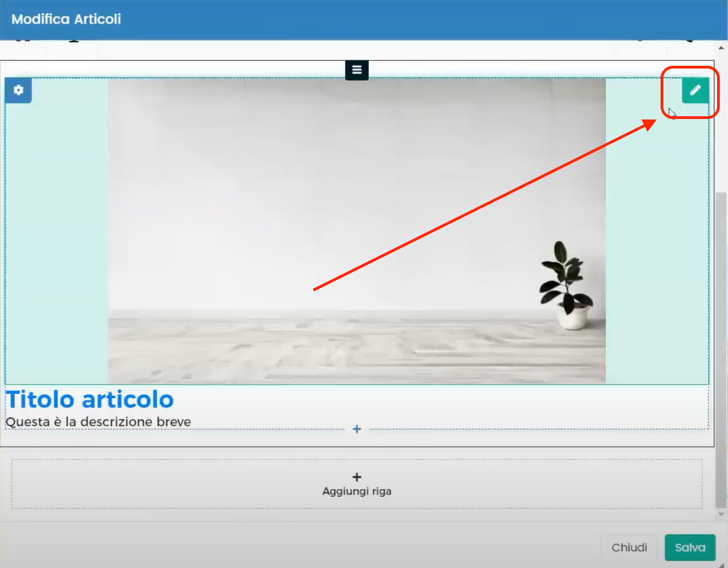Click the plus sign above Aggiungi riga
Screen dimensions: 728x568
[x=357, y=477]
